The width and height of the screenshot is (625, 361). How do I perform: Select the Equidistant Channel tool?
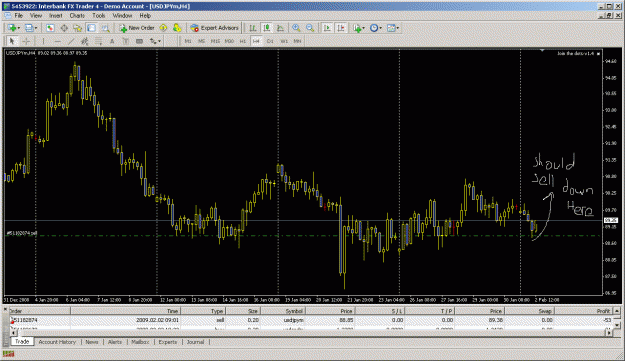[x=85, y=41]
